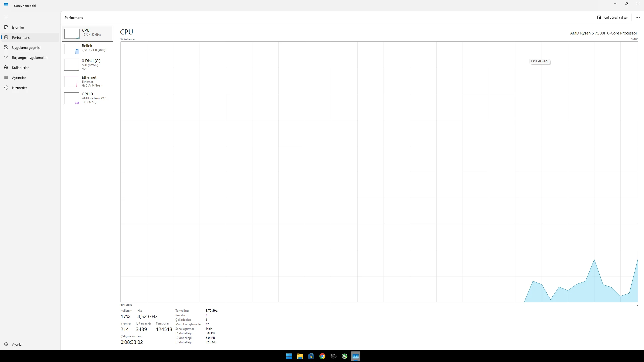Open Uygulama geçmişi history page
Viewport: 644px width, 362px height.
(x=26, y=48)
